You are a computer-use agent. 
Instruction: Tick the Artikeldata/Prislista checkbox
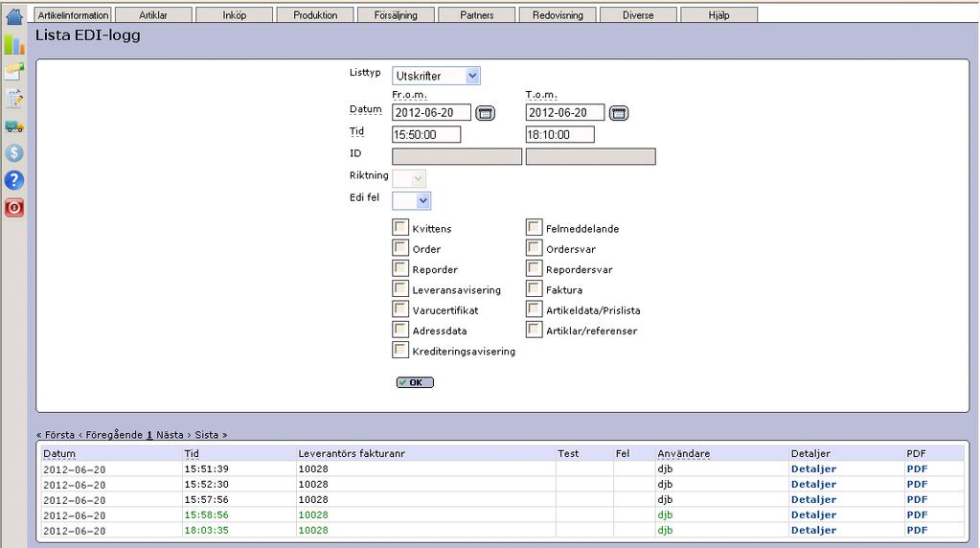coord(534,308)
